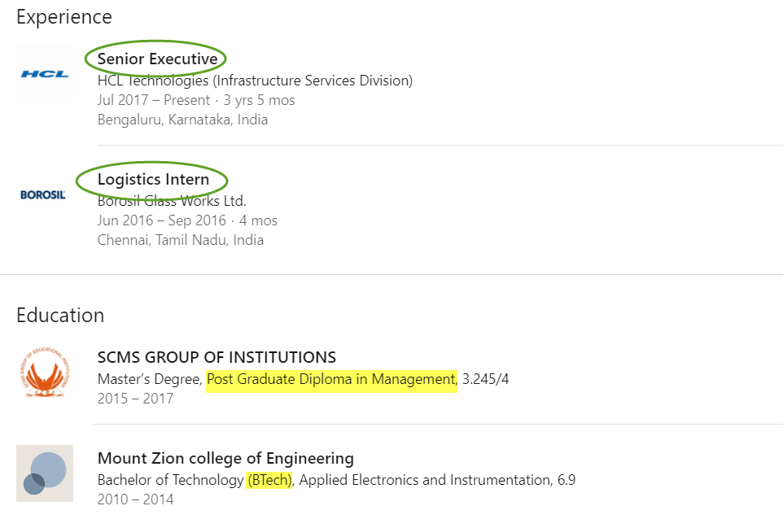The width and height of the screenshot is (783, 532).
Task: Visit Borosil Glass Works Ltd. company page
Action: (172, 201)
